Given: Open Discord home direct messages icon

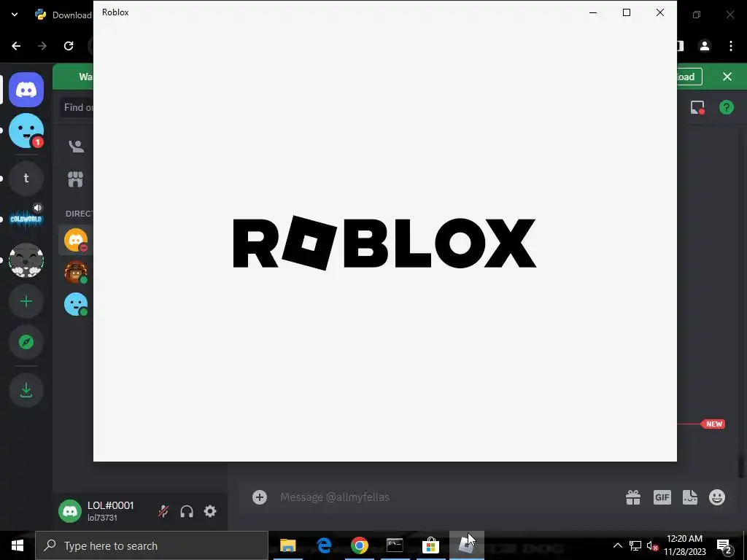Looking at the screenshot, I should coord(26,90).
